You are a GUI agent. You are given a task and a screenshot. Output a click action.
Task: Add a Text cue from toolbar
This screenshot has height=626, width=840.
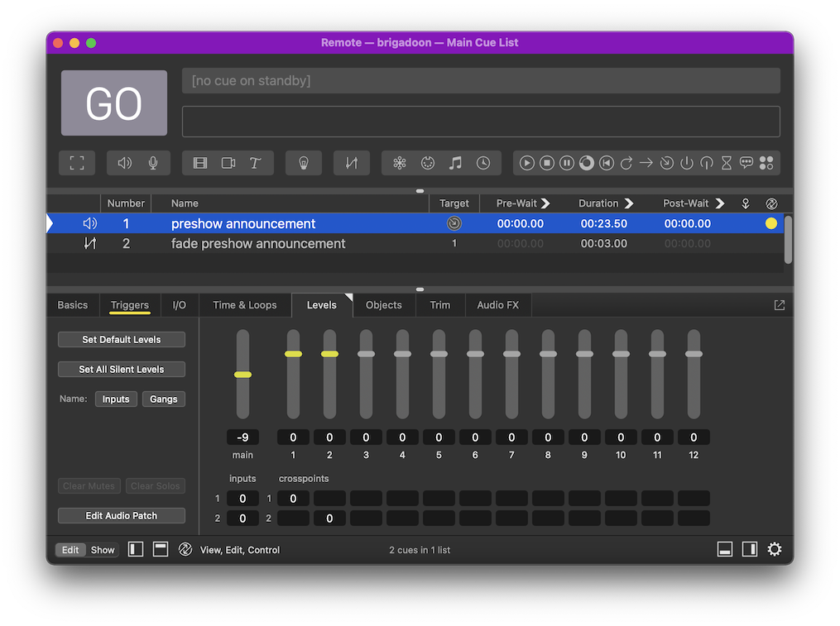256,163
